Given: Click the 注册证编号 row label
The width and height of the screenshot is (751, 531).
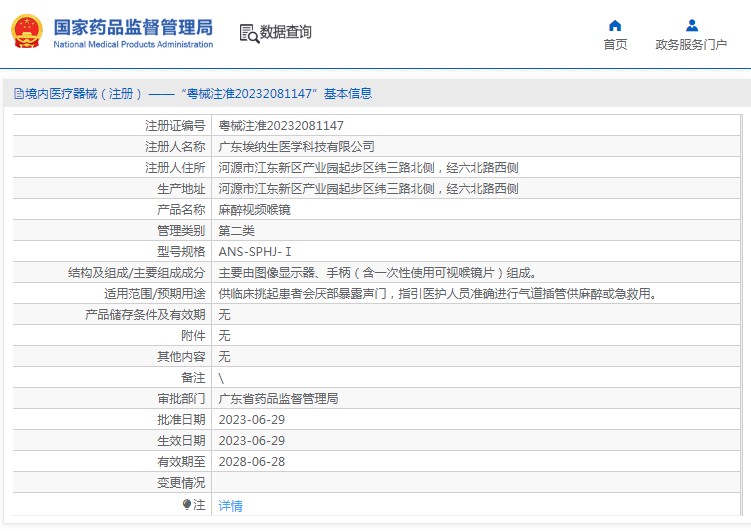Looking at the screenshot, I should tap(175, 125).
